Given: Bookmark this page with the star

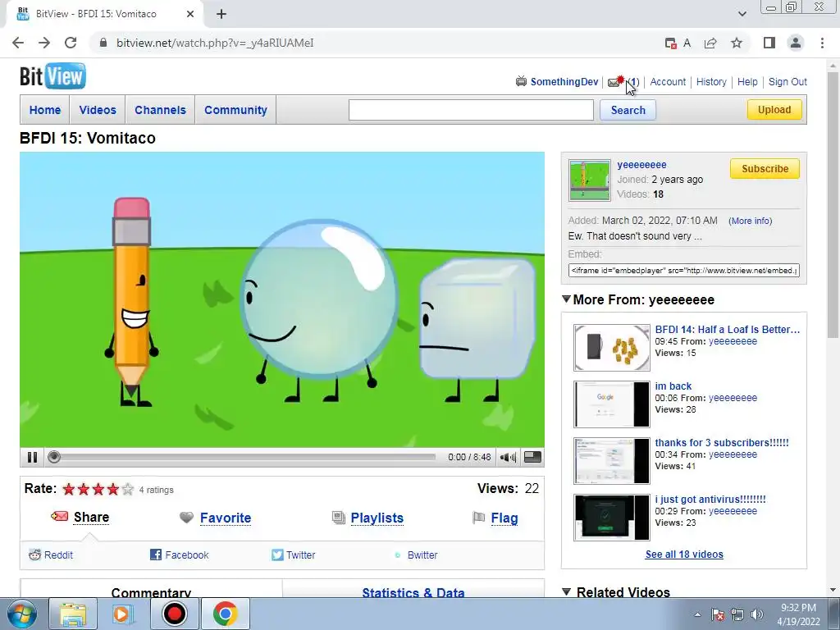Looking at the screenshot, I should pos(737,43).
